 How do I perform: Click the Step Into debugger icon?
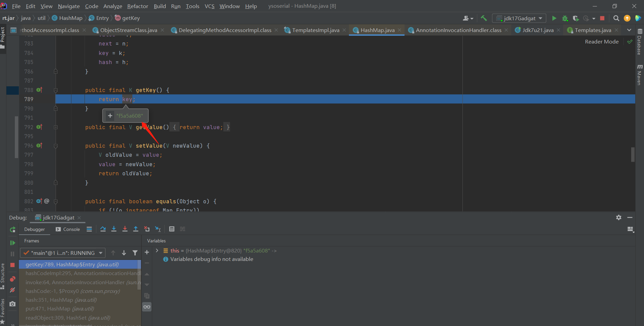114,229
